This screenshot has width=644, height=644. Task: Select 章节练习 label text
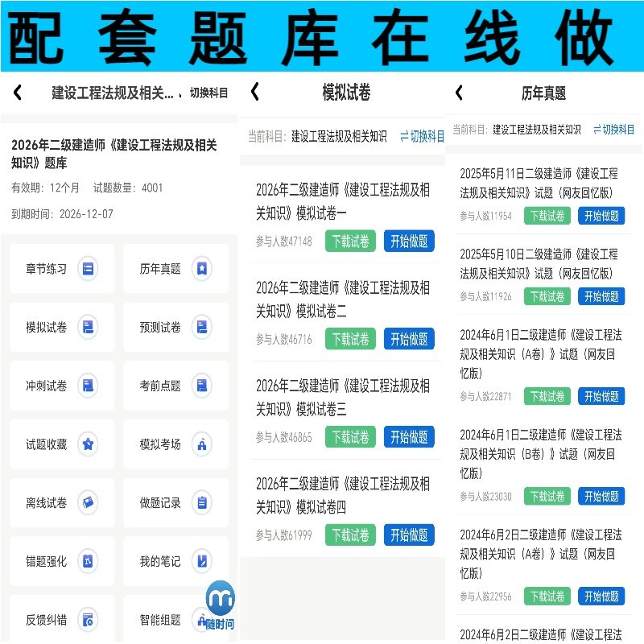46,269
